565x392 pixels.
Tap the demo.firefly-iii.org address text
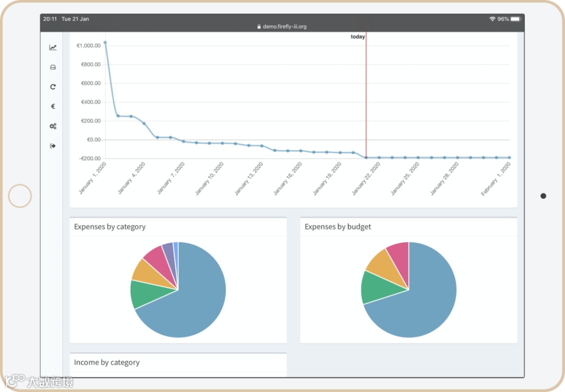[285, 26]
